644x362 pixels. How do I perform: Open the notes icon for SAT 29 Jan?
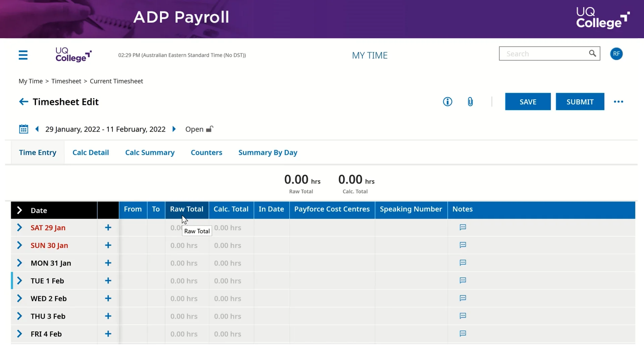pyautogui.click(x=463, y=227)
